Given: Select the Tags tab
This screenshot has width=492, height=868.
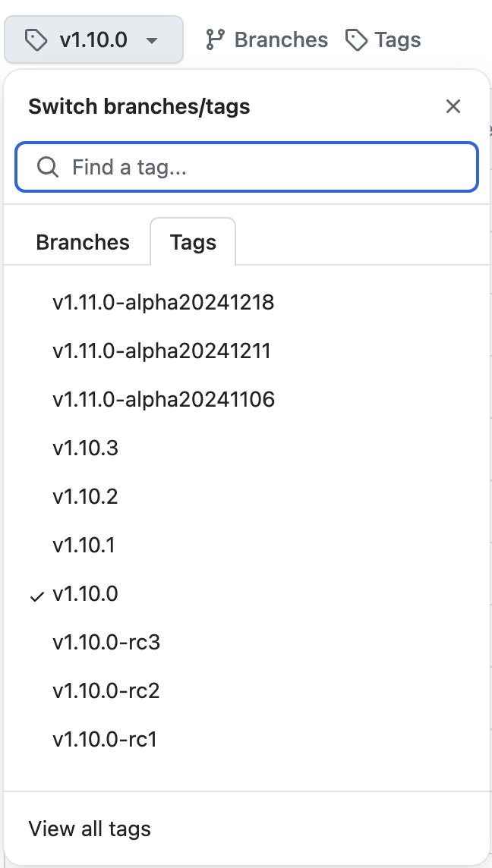Looking at the screenshot, I should tap(193, 243).
